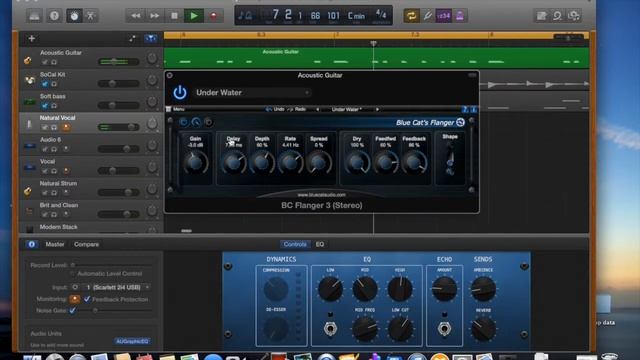Stop playback

pyautogui.click(x=174, y=16)
